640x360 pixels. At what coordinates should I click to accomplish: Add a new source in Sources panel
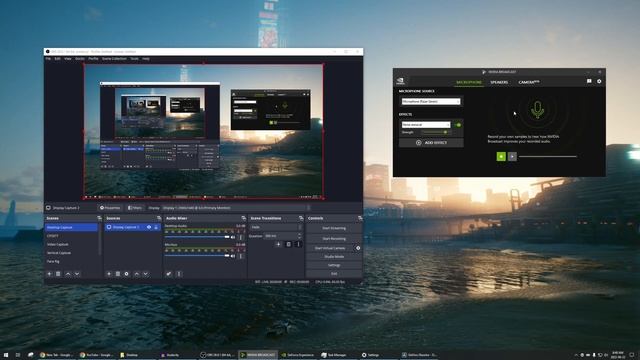109,274
